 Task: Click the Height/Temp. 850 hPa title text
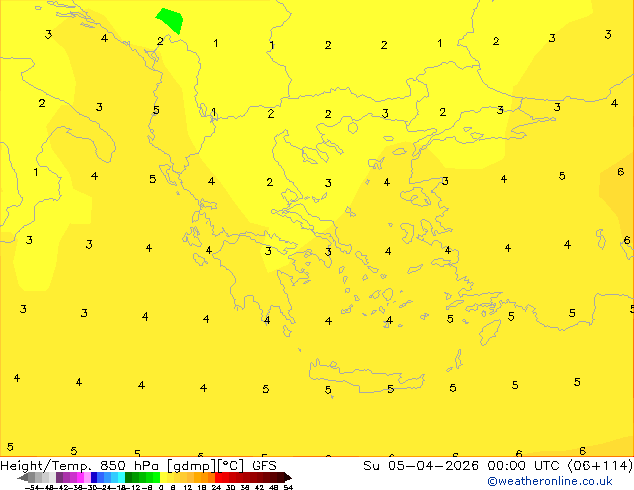point(79,465)
